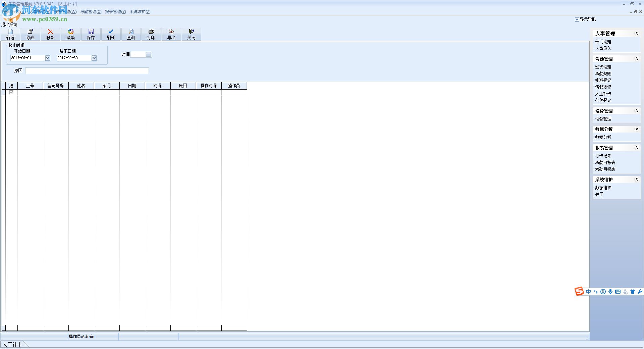Open 考勤月报表 in the navigation panel
The width and height of the screenshot is (644, 349).
click(x=605, y=169)
